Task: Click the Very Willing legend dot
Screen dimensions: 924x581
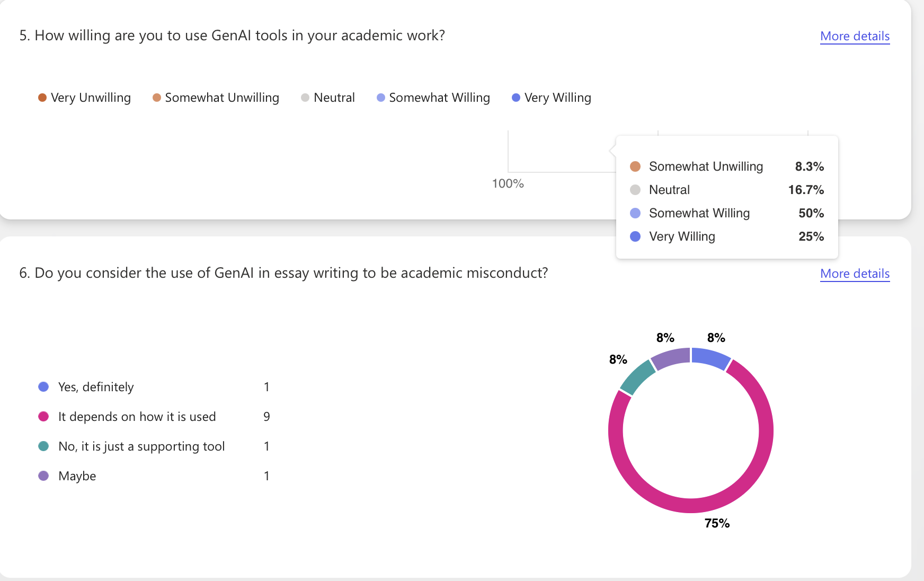Action: (516, 98)
